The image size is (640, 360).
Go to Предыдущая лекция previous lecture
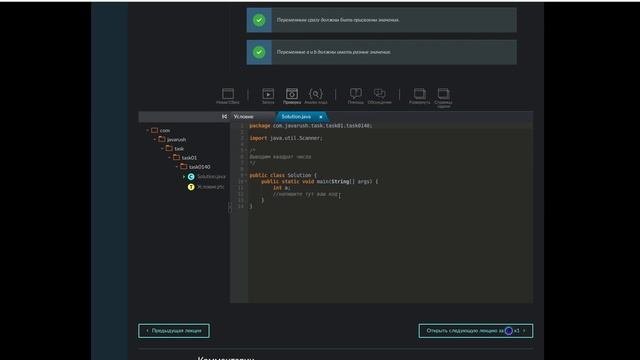click(174, 331)
